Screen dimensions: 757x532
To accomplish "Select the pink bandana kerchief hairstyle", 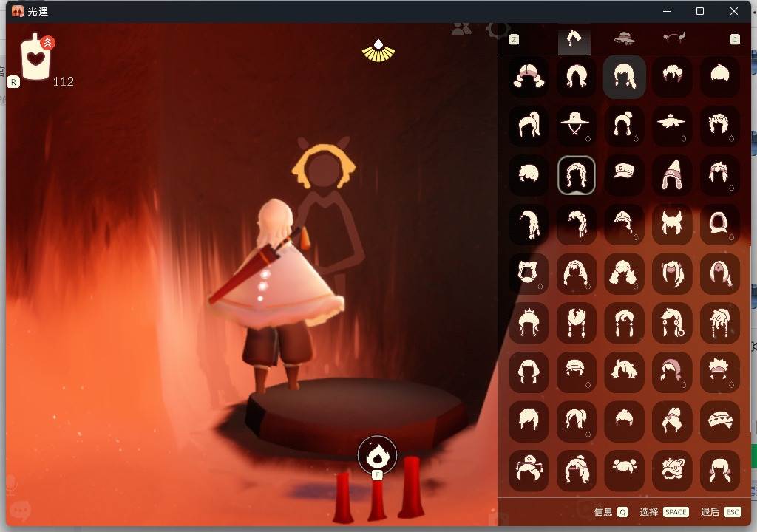I will point(671,372).
